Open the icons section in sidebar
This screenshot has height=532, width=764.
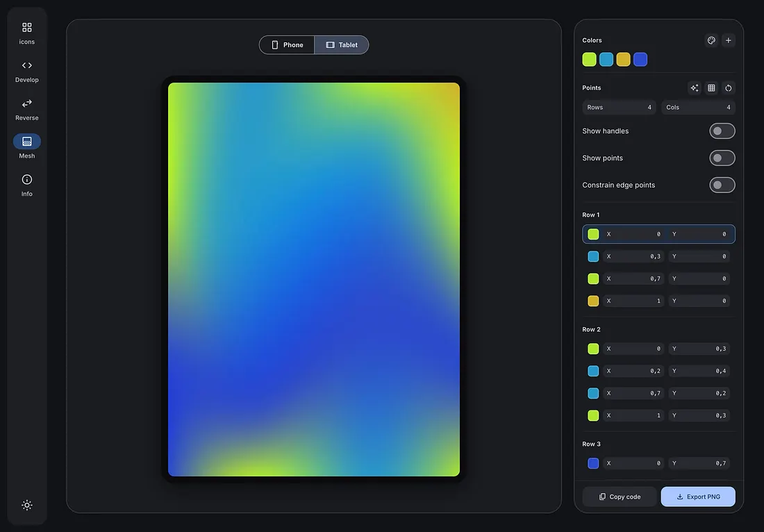pos(27,33)
